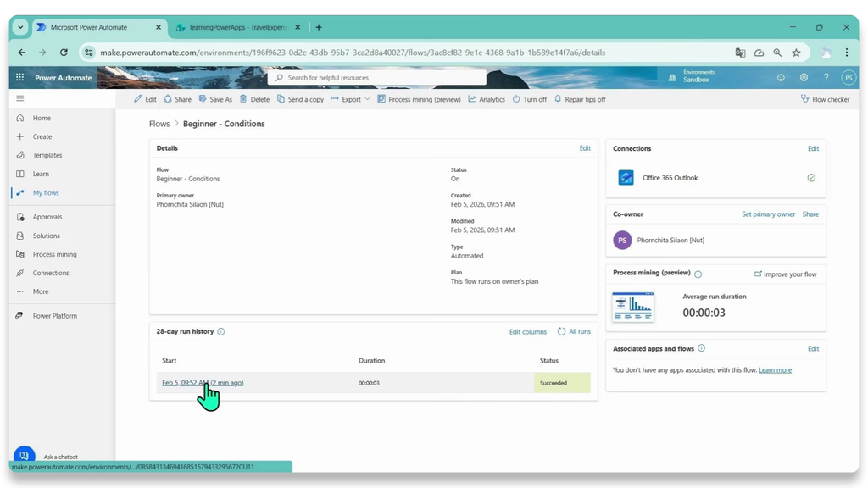Toggle Repair tips off
Screen dimensions: 868x488
pyautogui.click(x=580, y=100)
